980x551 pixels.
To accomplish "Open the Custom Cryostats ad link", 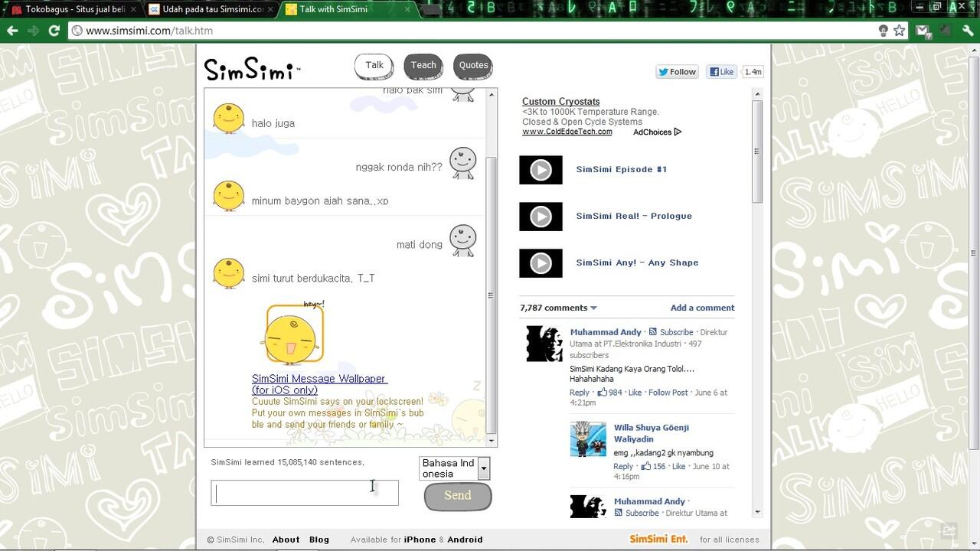I will (x=561, y=102).
